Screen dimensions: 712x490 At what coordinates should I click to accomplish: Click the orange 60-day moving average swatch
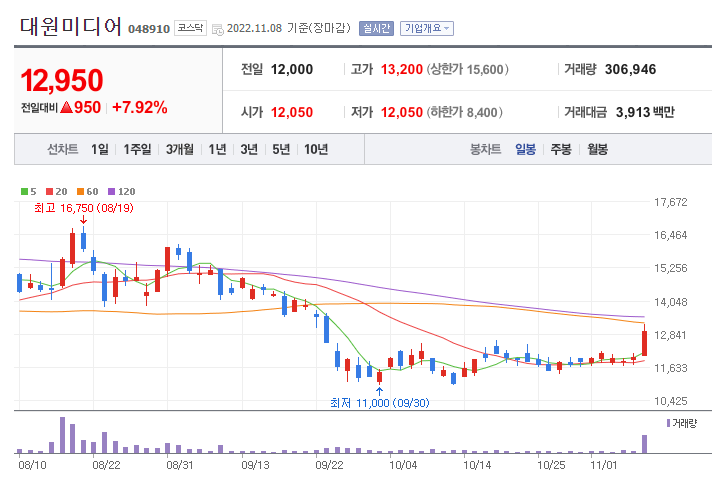[x=80, y=192]
